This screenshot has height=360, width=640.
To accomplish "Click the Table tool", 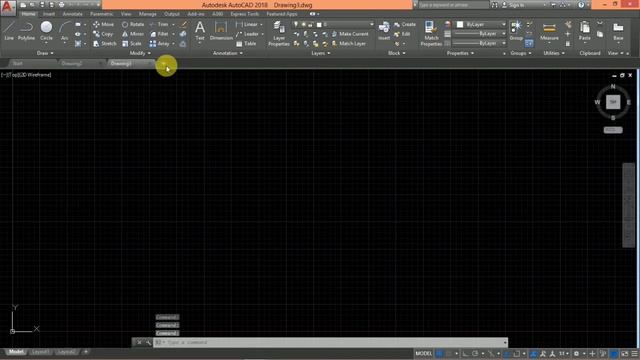I will point(246,44).
